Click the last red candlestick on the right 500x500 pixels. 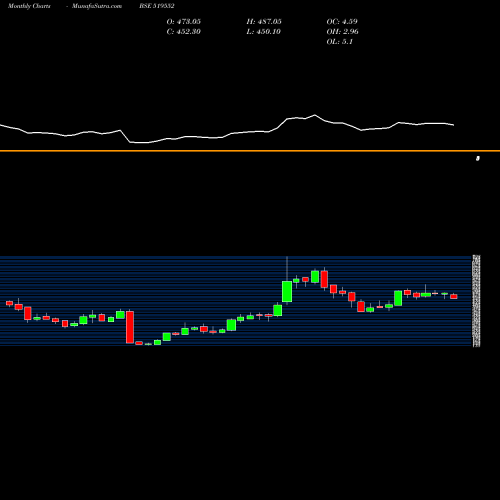point(454,296)
